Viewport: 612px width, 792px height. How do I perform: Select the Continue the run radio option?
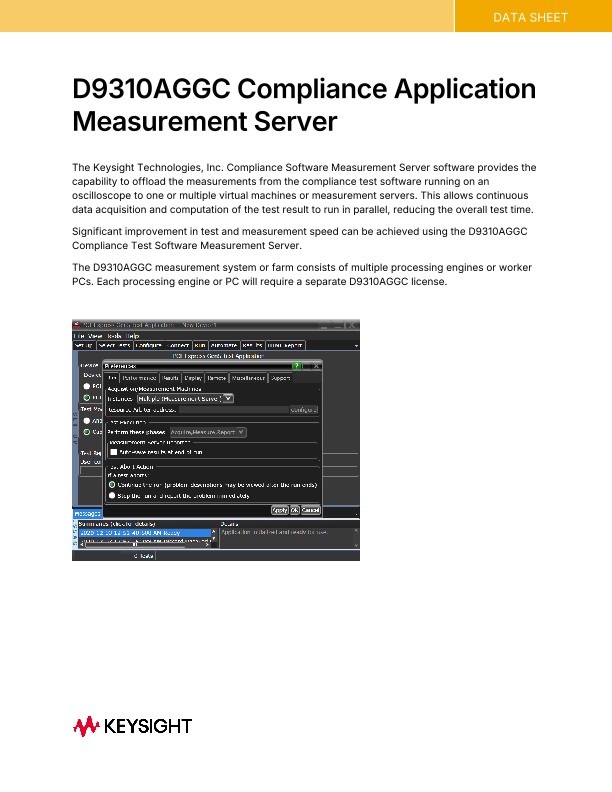coord(112,484)
